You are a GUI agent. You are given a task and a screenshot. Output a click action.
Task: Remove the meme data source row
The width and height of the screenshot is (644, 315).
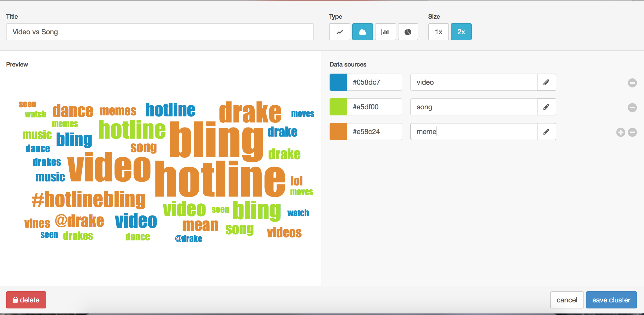632,132
